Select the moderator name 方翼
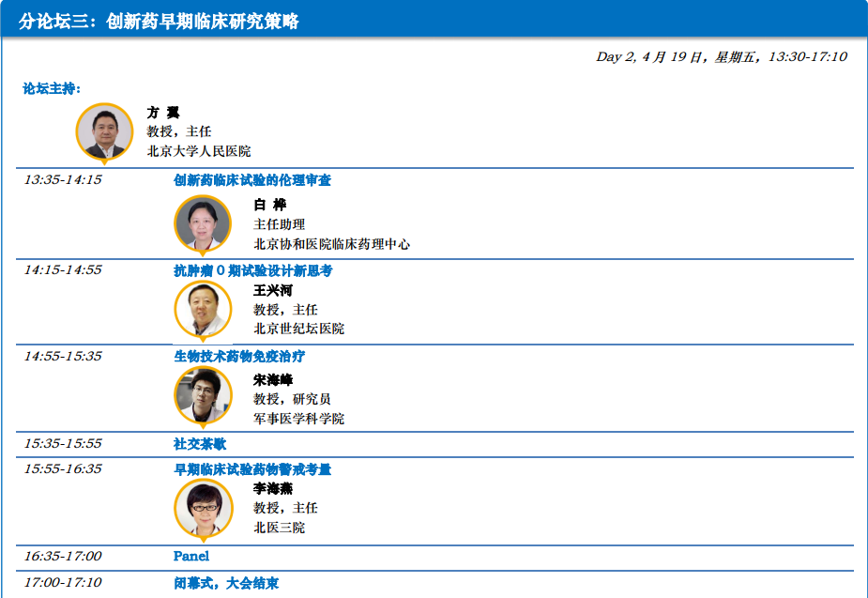 tap(163, 113)
